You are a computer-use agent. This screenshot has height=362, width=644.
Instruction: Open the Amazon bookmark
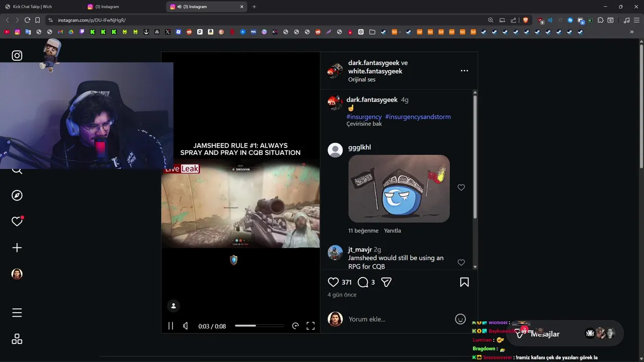210,32
